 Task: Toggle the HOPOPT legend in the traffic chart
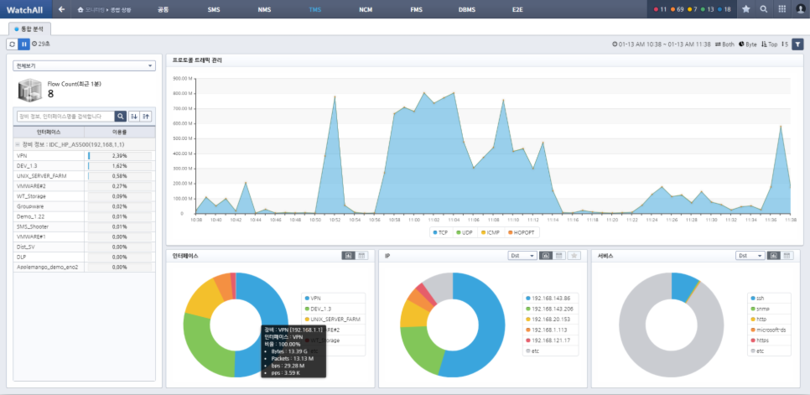[521, 232]
